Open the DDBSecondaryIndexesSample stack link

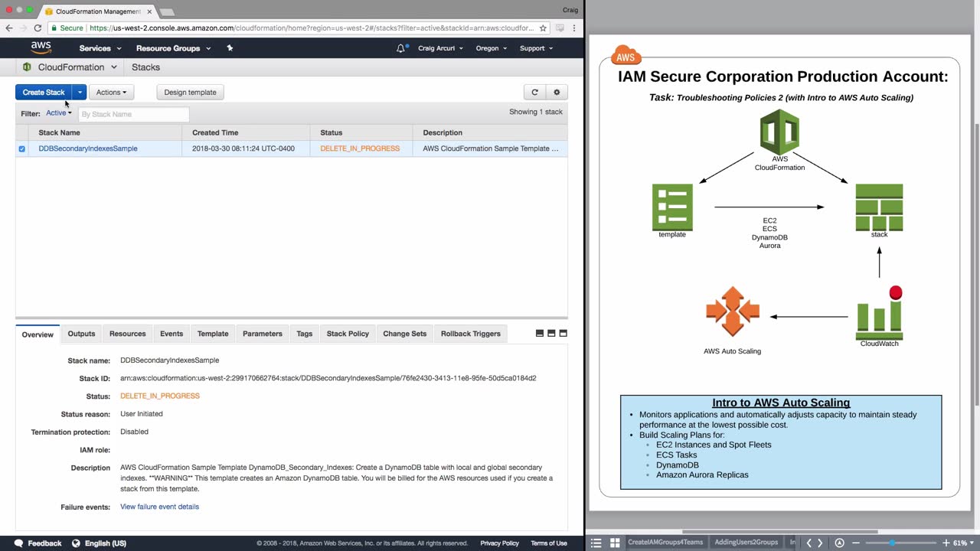coord(88,148)
